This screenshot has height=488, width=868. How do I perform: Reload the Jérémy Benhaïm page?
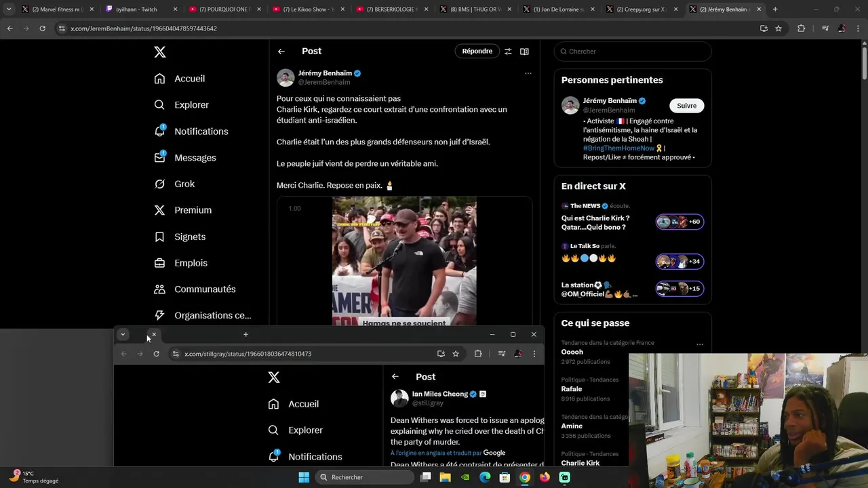42,28
